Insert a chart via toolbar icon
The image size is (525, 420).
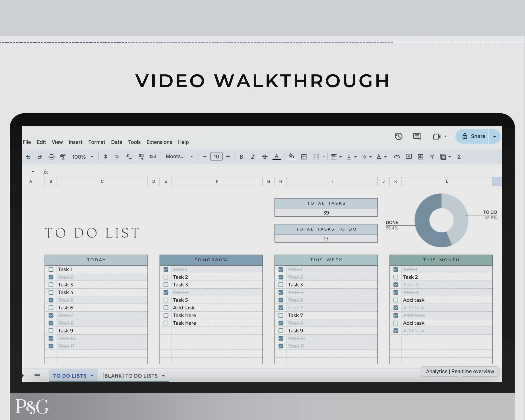click(420, 157)
